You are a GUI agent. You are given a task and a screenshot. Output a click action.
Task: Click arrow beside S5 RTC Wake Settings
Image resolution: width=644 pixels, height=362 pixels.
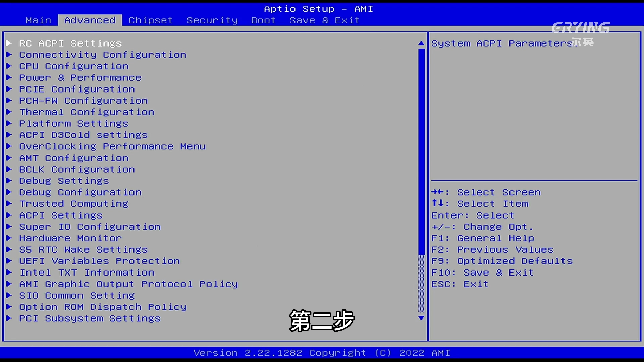tap(9, 249)
